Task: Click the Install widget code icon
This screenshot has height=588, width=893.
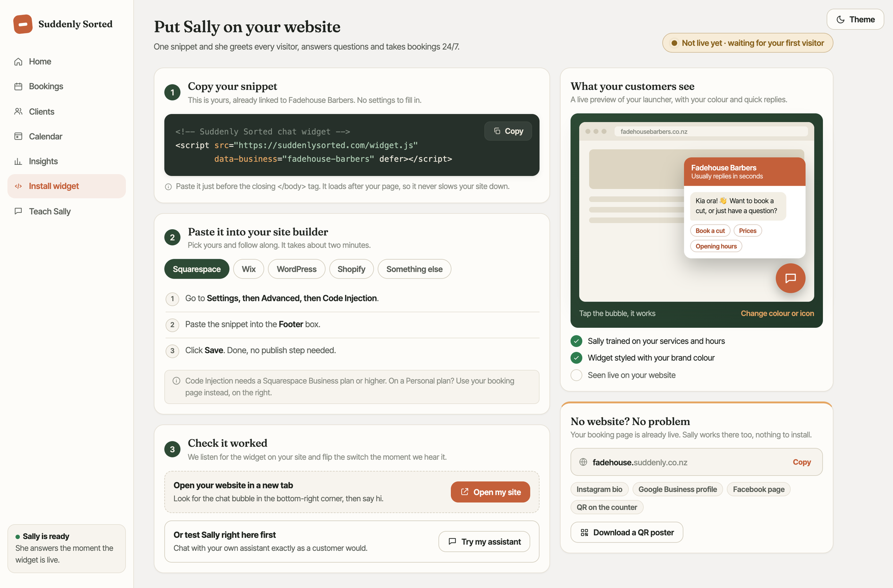Action: (18, 186)
